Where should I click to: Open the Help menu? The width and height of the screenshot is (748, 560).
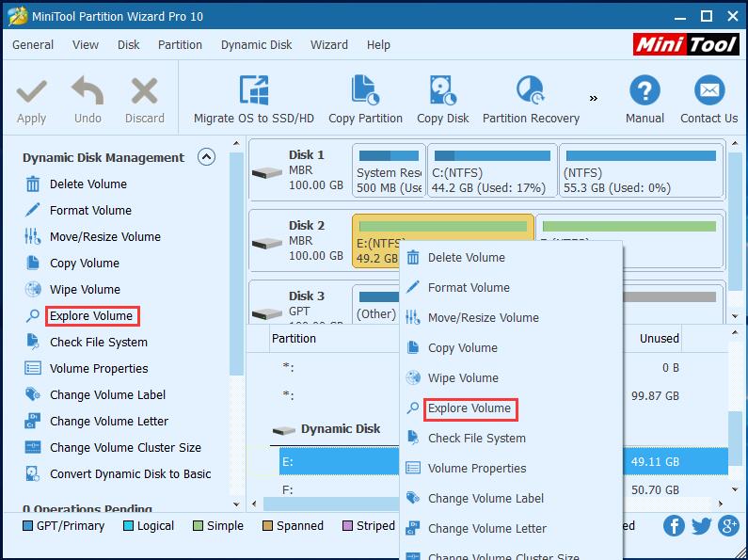(x=378, y=45)
